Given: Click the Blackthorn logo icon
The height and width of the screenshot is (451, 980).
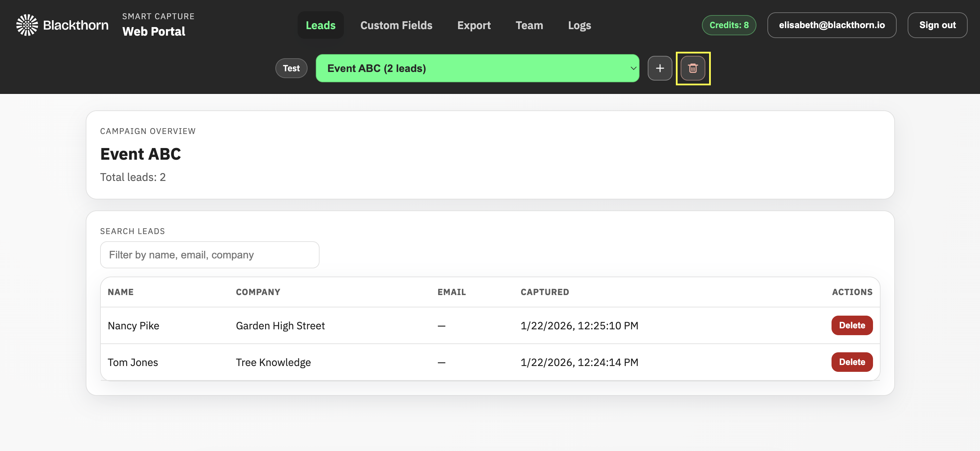Looking at the screenshot, I should tap(27, 24).
